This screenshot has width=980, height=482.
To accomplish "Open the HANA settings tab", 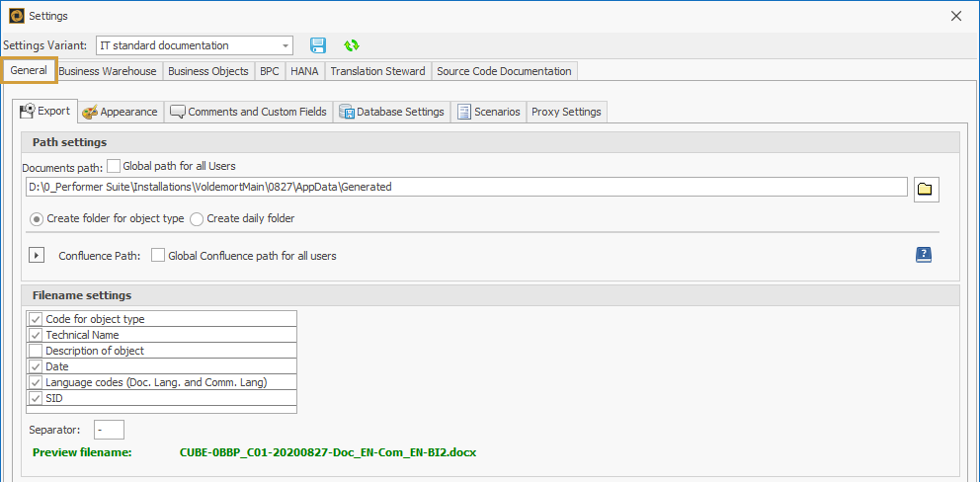I will click(x=303, y=71).
